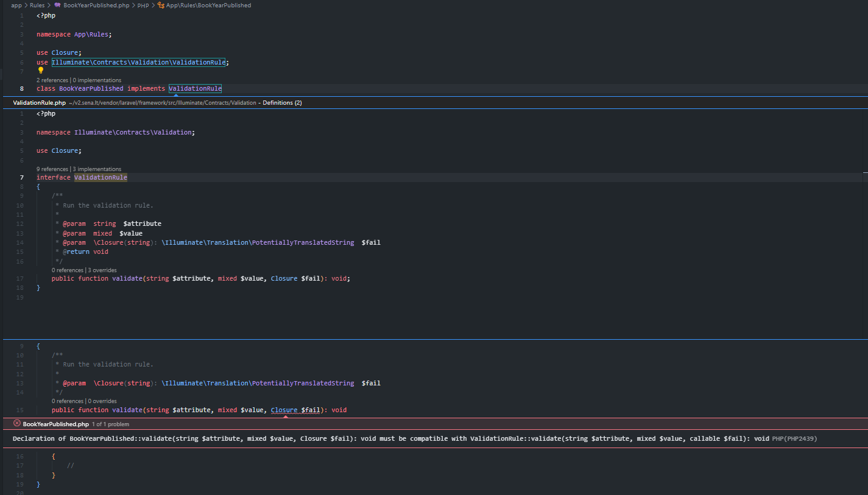Click 'namespace App\Rules;' line in main editor
Image resolution: width=868 pixels, height=495 pixels.
click(x=74, y=34)
